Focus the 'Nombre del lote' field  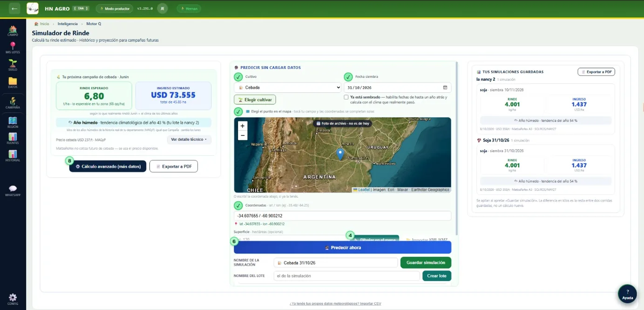[x=346, y=276]
